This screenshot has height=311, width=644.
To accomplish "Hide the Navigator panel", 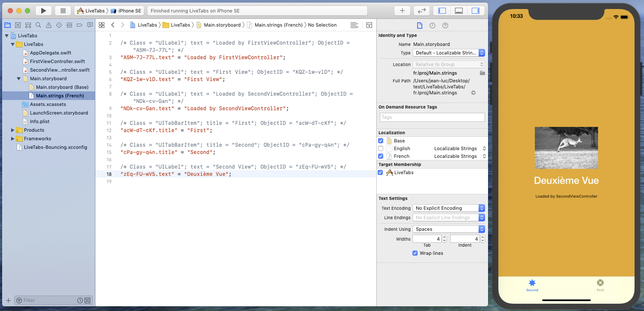I will (442, 11).
